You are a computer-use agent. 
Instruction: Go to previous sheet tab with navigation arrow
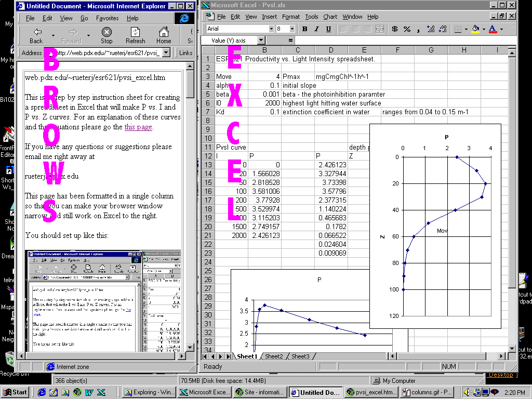point(212,356)
